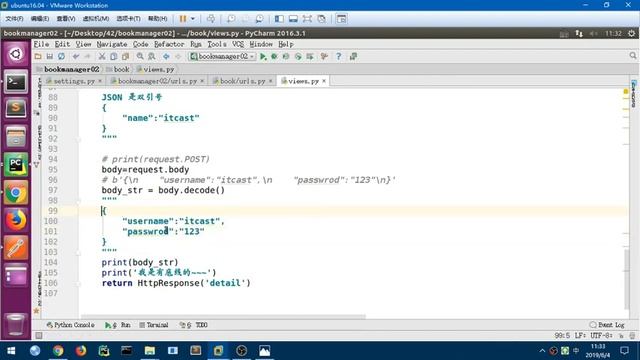This screenshot has width=640, height=360.
Task: Open the Navigate menu
Action: (111, 44)
